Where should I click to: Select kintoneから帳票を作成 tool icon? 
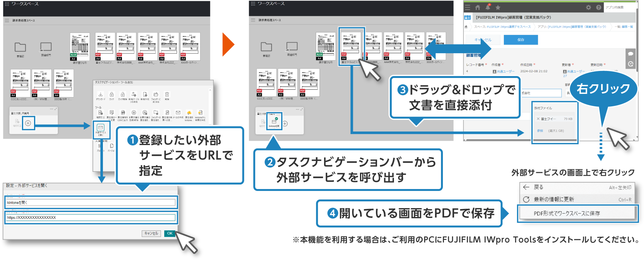tap(200, 113)
